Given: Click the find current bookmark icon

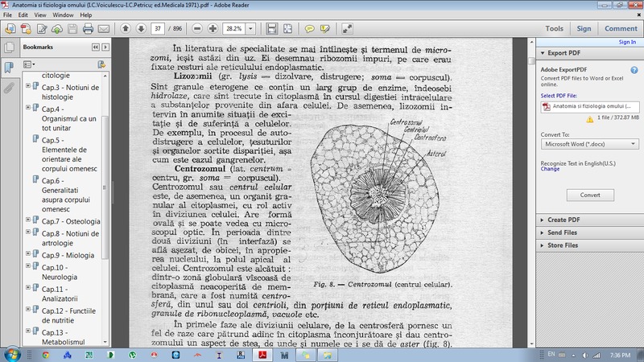Looking at the screenshot, I should tap(101, 64).
